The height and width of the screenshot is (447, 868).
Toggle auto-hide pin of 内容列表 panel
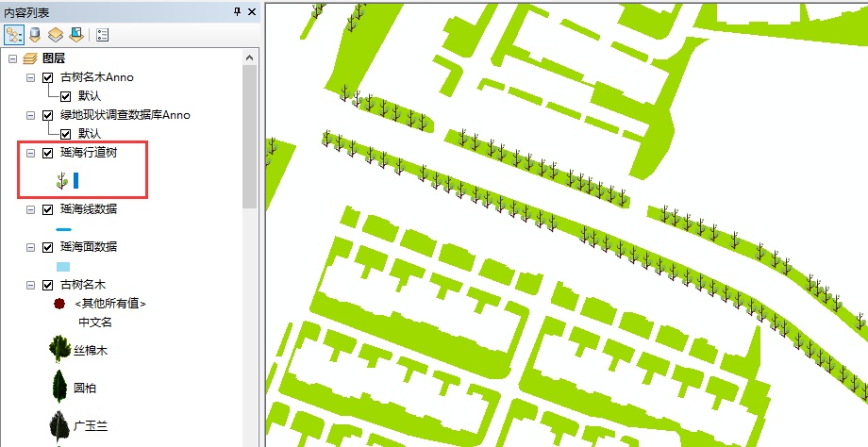pos(238,11)
